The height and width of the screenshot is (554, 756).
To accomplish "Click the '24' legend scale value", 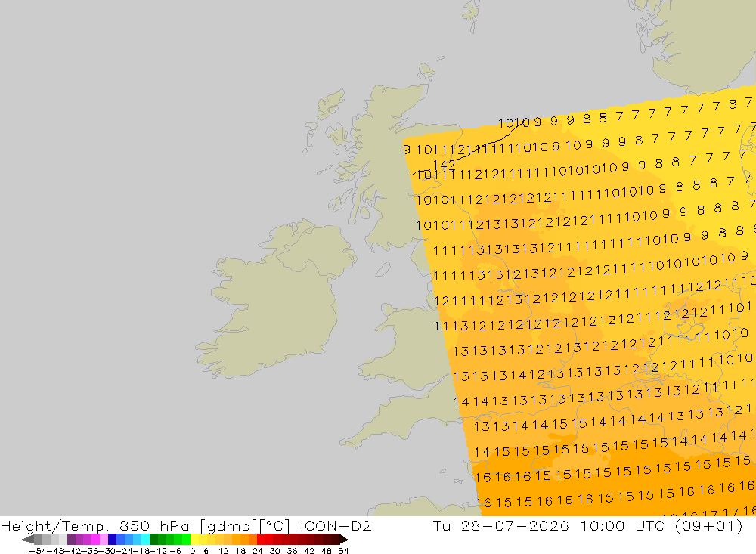I will (x=258, y=551).
